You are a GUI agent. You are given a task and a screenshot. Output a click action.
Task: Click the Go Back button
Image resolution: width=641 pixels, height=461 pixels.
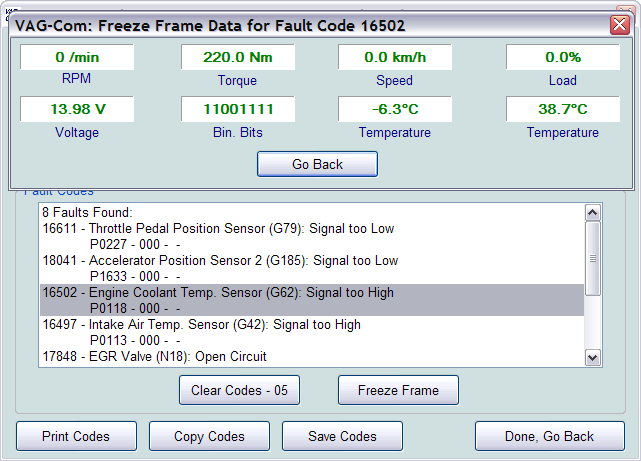click(x=317, y=164)
